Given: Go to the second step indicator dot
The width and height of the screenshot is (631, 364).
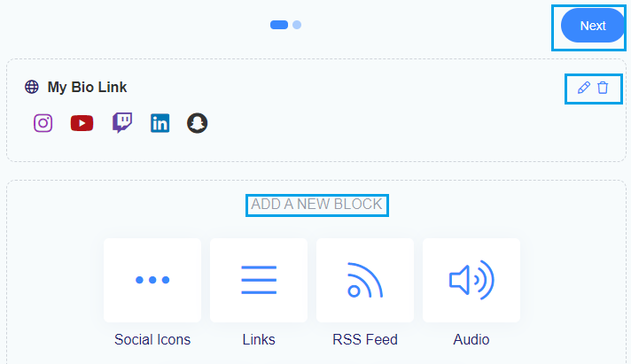Looking at the screenshot, I should coord(297,25).
